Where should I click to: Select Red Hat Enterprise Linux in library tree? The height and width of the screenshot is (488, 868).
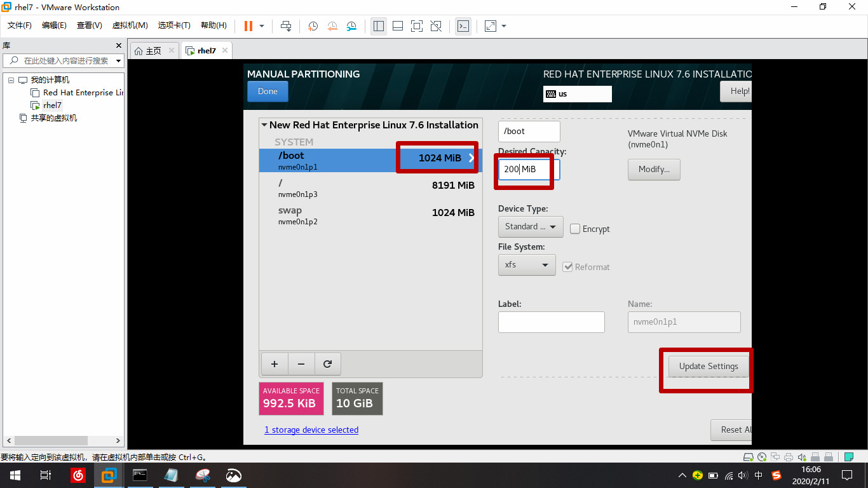[78, 93]
